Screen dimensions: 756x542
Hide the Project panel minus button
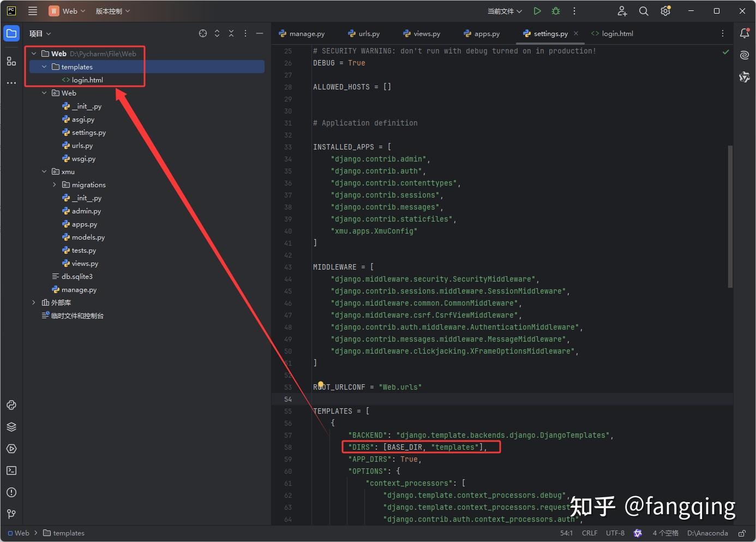click(x=260, y=33)
